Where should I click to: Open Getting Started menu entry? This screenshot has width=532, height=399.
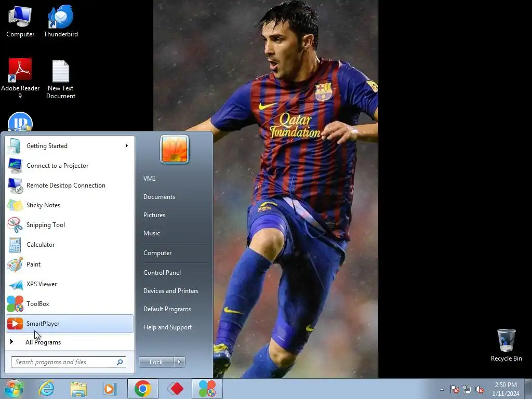pos(70,146)
